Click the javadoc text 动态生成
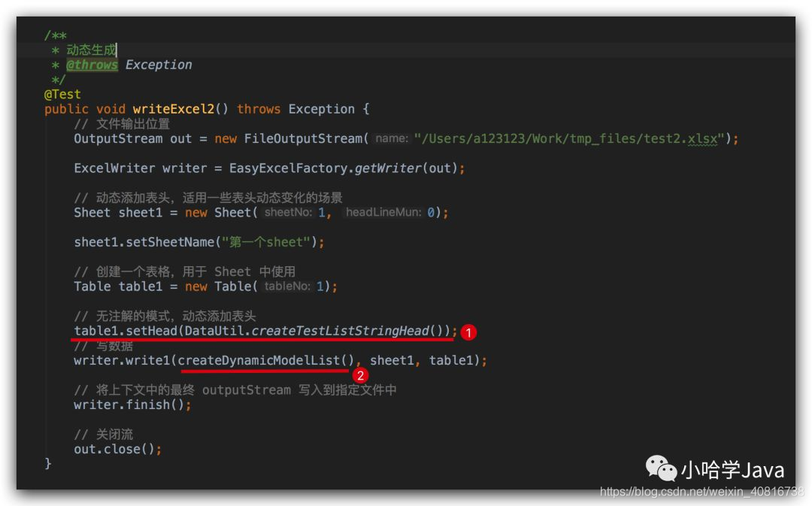 pos(91,50)
